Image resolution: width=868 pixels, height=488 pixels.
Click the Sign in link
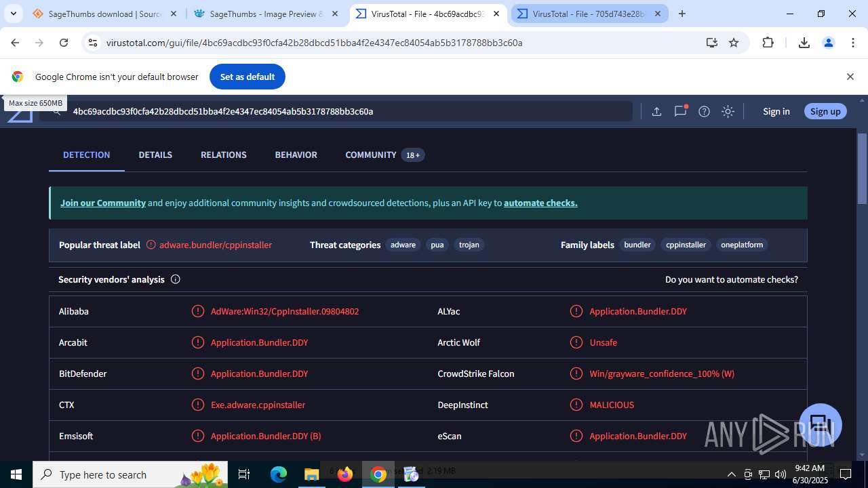pos(776,111)
